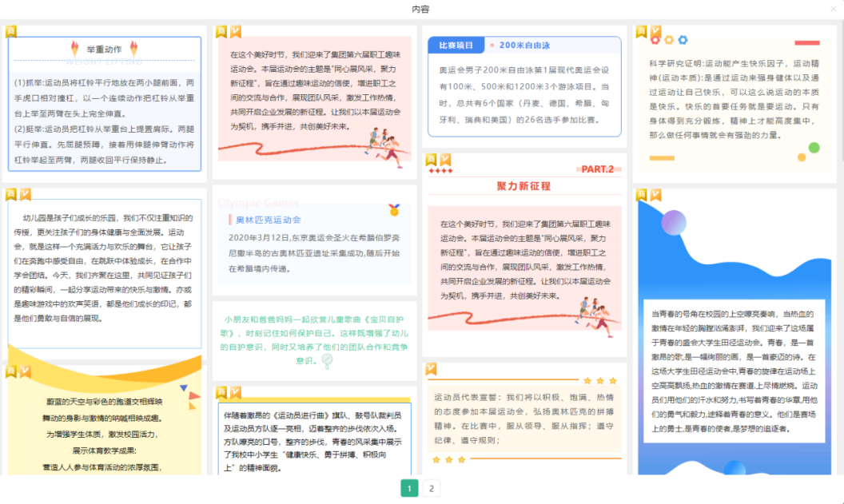The height and width of the screenshot is (504, 844).
Task: Go to page 2 of templates
Action: (432, 488)
